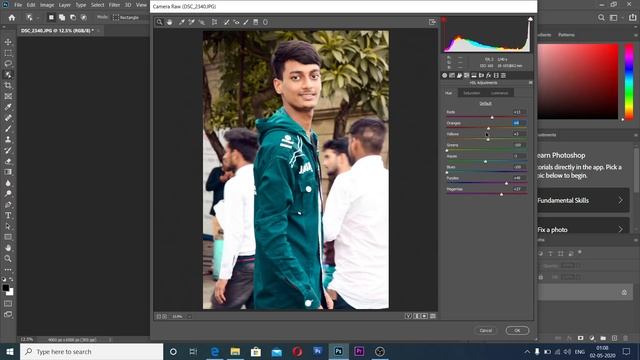The width and height of the screenshot is (640, 360).
Task: Select Photoshop Brush tool
Action: point(8,129)
